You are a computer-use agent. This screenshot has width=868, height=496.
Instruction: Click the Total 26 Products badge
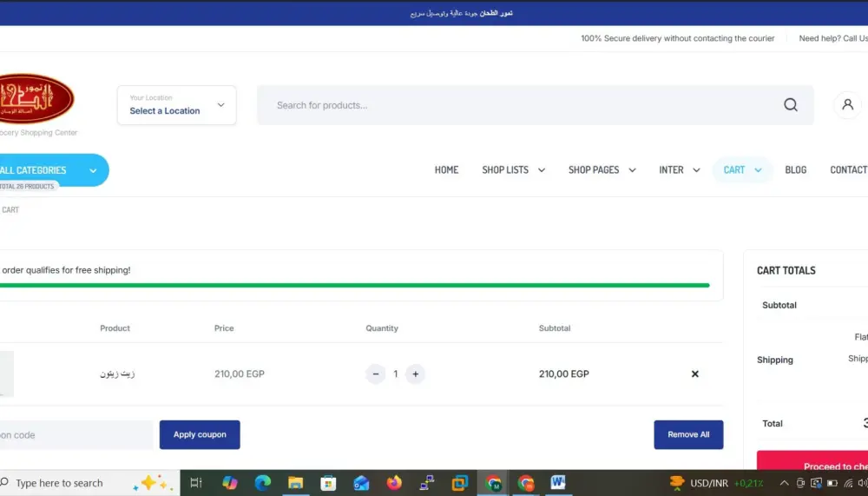click(x=28, y=186)
